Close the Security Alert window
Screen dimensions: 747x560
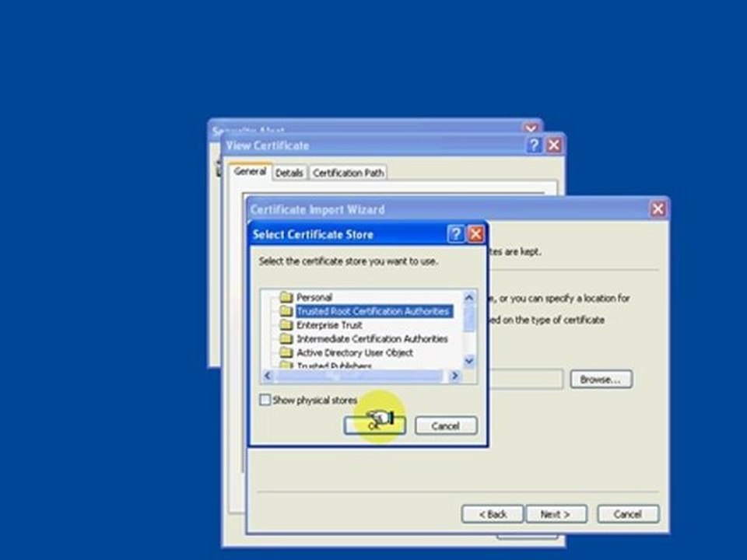coord(531,128)
